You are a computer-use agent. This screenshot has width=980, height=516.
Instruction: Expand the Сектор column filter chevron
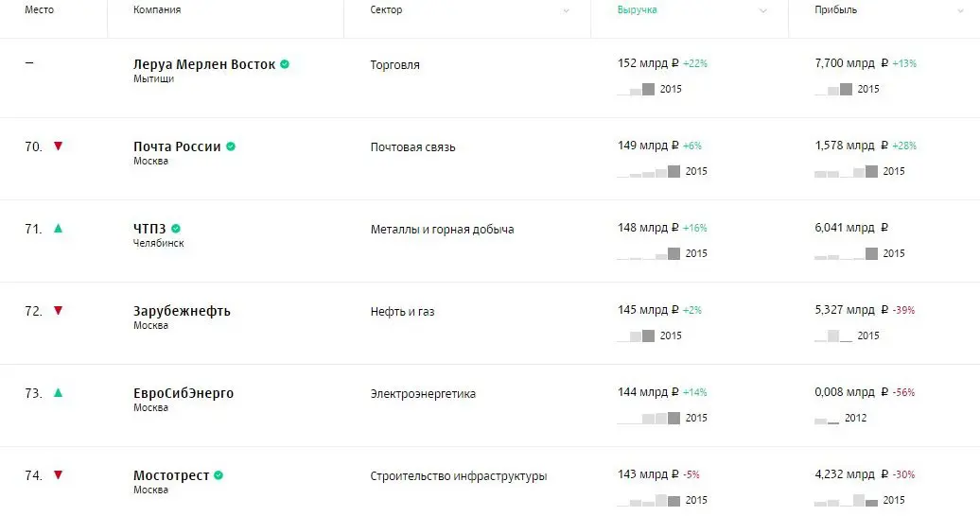(566, 11)
